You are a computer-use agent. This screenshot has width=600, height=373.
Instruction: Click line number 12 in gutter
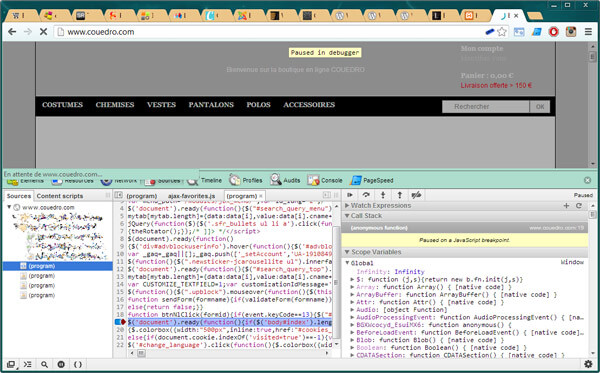click(121, 269)
